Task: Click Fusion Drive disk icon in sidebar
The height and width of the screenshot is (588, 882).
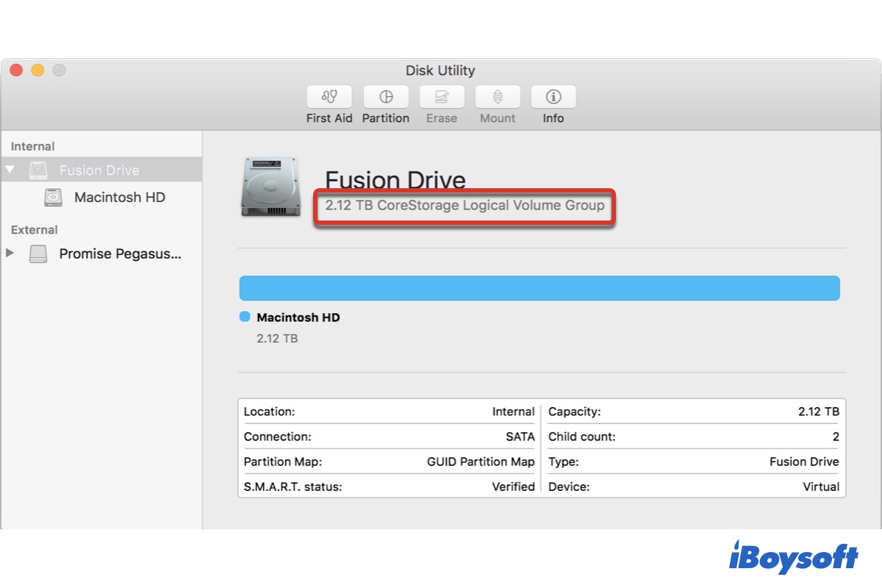Action: [x=39, y=171]
